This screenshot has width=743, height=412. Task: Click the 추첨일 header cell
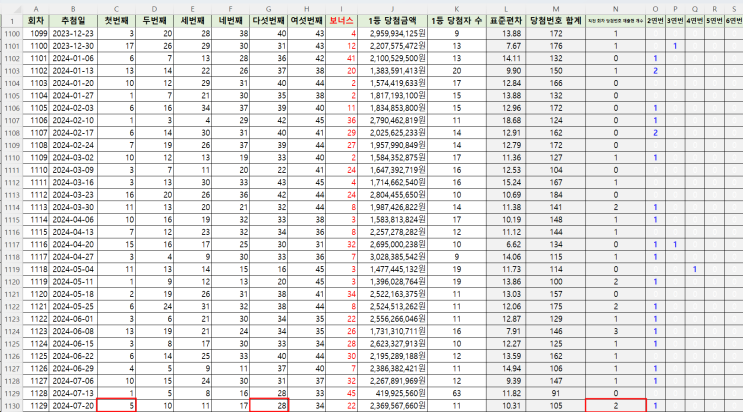(x=73, y=21)
